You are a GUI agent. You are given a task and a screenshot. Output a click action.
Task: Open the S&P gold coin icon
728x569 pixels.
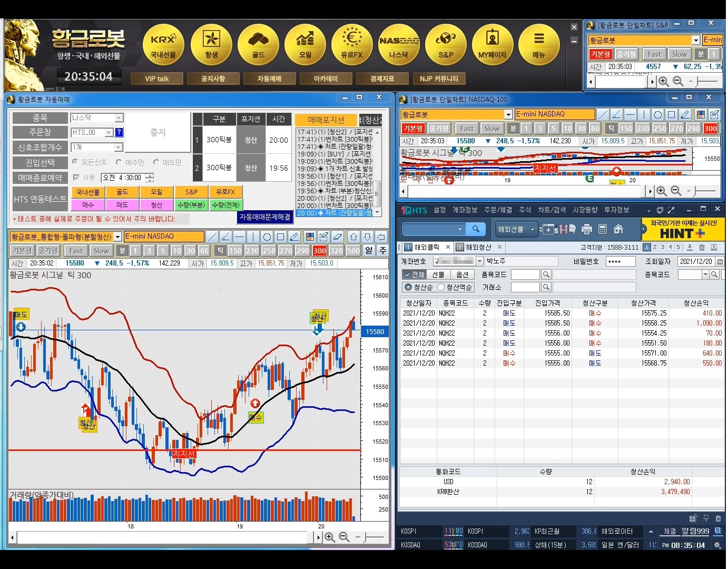(446, 44)
